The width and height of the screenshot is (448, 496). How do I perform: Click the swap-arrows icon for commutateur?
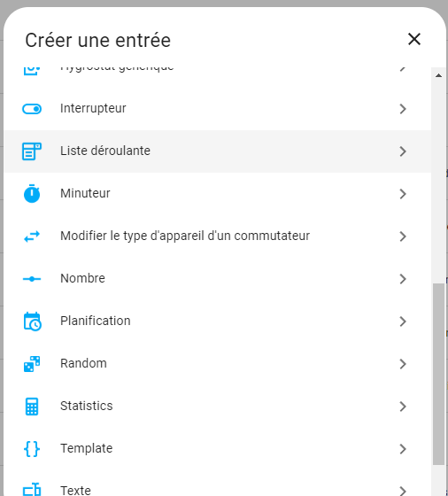tap(32, 236)
